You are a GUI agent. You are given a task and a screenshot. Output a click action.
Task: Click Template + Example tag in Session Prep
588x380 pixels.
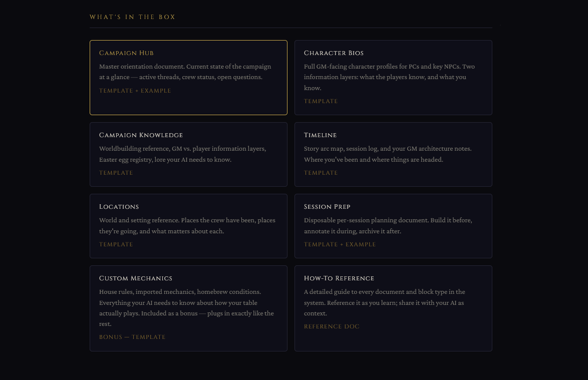pos(340,244)
